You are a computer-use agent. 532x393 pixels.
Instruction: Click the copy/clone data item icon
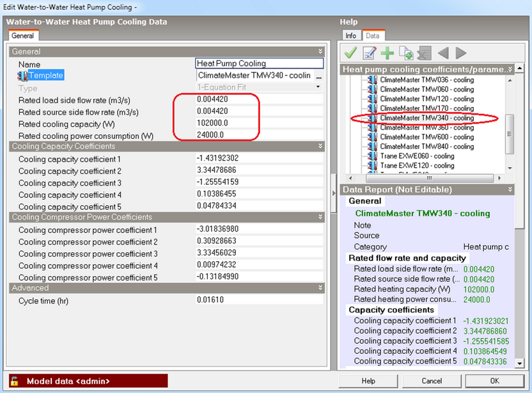click(405, 53)
